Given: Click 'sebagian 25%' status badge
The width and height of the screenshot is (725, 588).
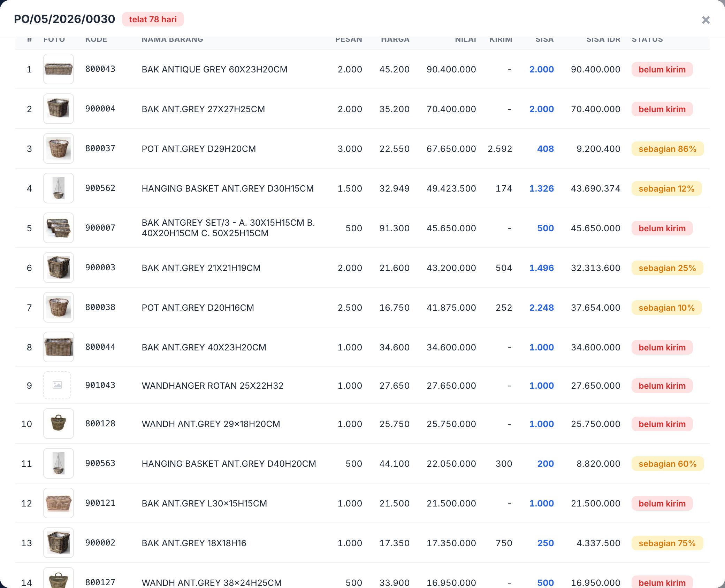Looking at the screenshot, I should coord(667,268).
